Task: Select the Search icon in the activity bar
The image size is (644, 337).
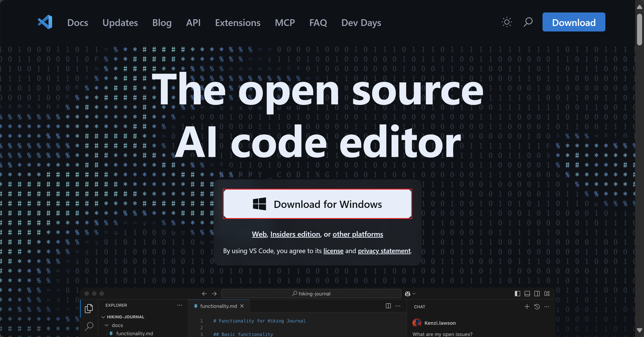Action: [89, 326]
